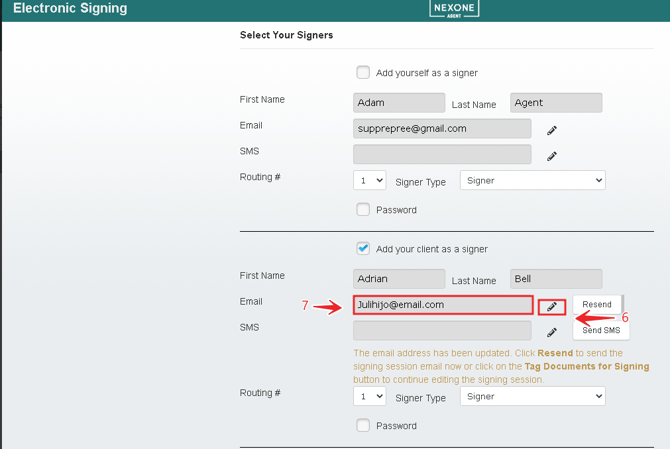Click the edit pencil beside first signer's SMS field
This screenshot has width=670, height=449.
(x=552, y=156)
